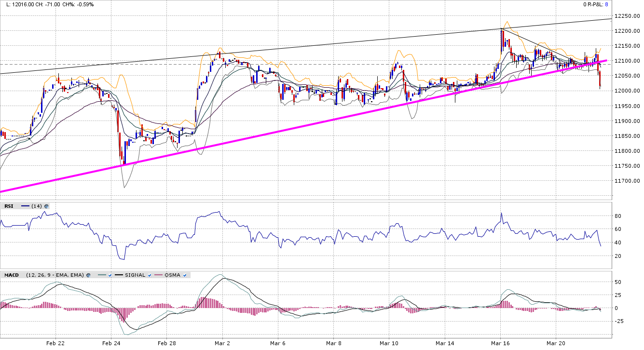Screen dimensions: 644x350
Task: Toggle the MACD line visibility checkbox
Action: click(x=110, y=275)
